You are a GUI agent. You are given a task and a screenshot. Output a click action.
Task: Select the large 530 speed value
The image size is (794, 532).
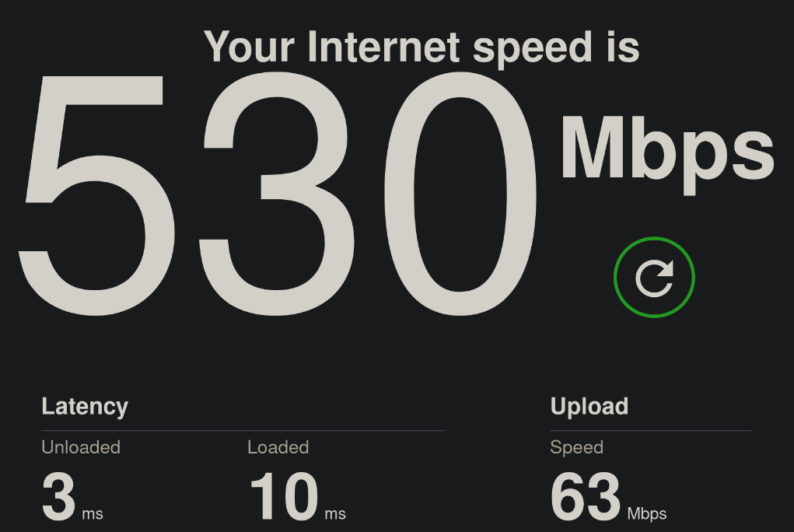click(277, 194)
